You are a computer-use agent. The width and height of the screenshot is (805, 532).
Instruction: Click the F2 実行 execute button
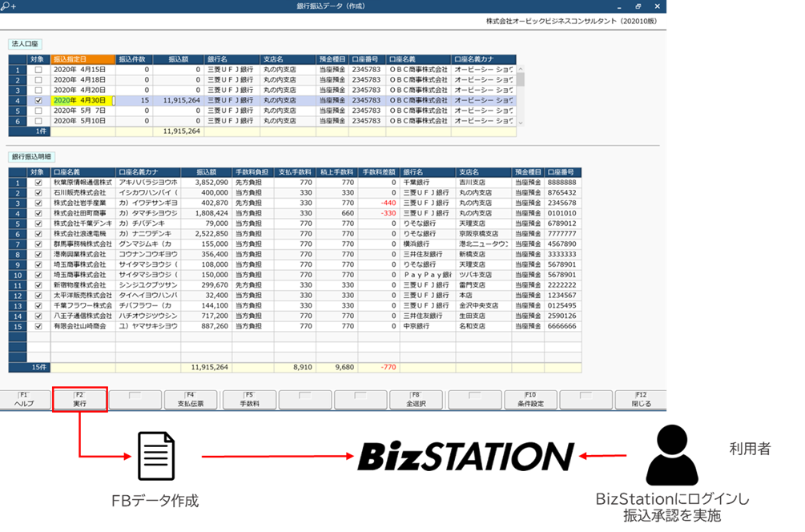pyautogui.click(x=79, y=400)
